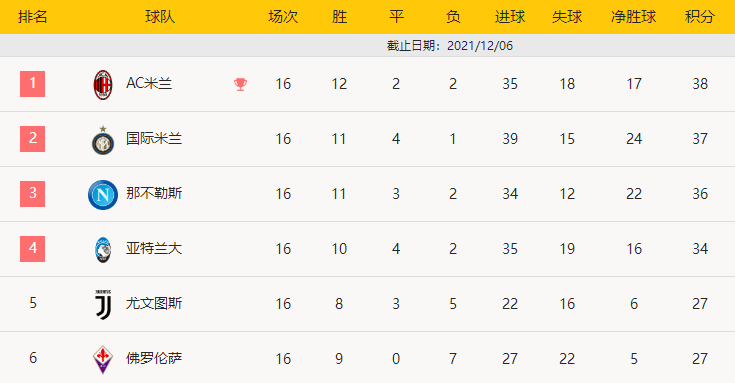Click 亚特兰大 points value 34
This screenshot has height=383, width=735.
click(700, 248)
